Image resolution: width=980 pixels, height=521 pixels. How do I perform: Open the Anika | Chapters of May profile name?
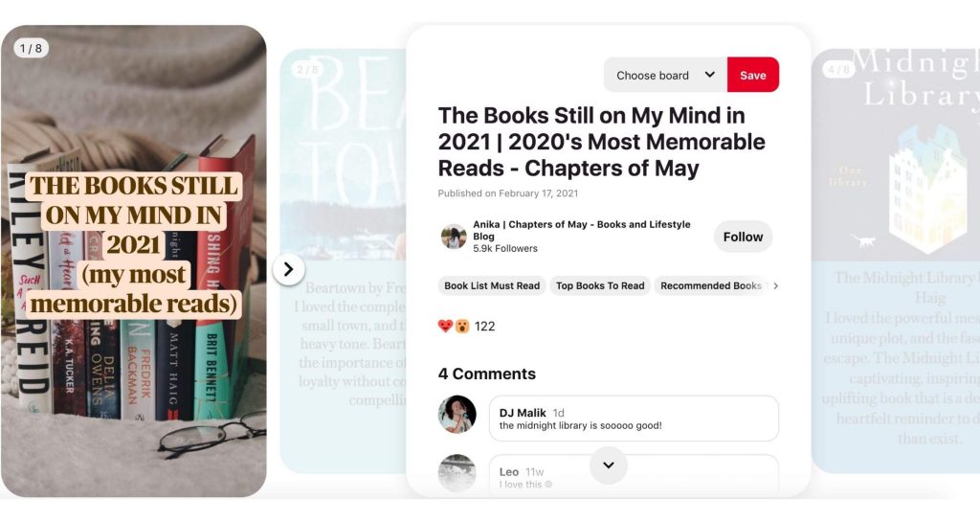pyautogui.click(x=581, y=230)
